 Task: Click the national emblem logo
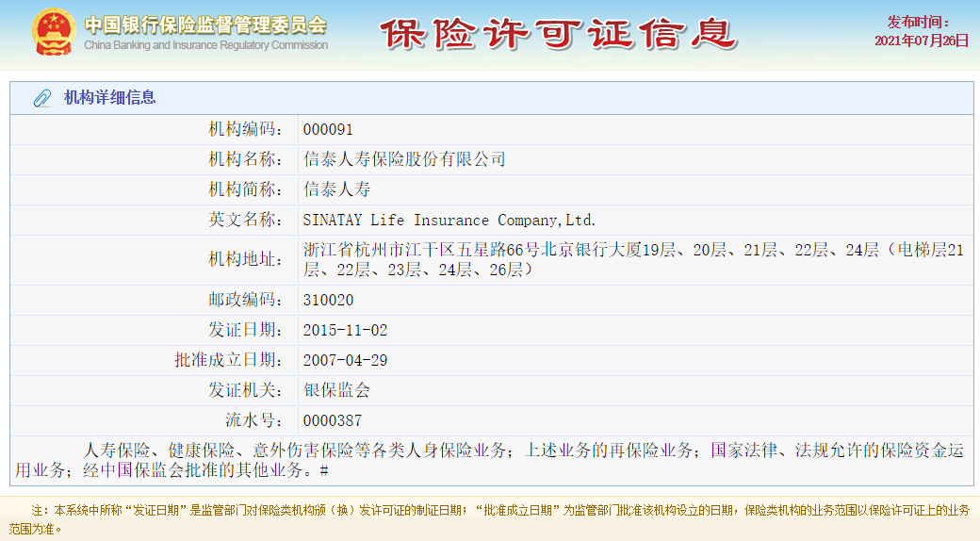click(53, 31)
